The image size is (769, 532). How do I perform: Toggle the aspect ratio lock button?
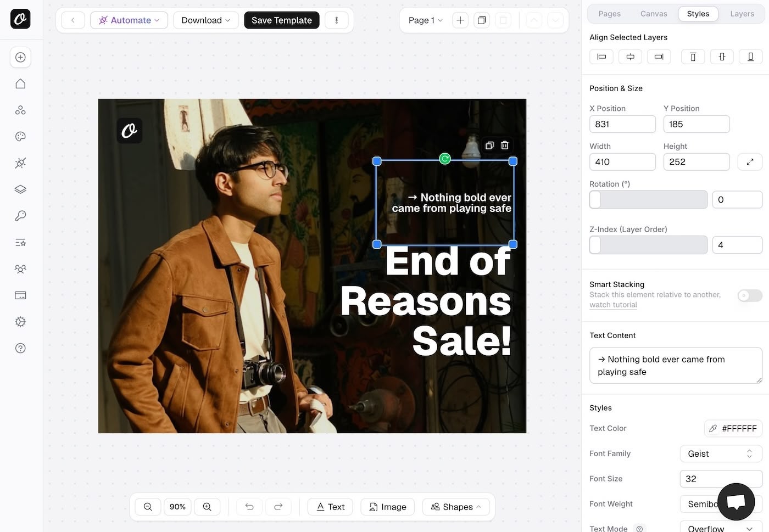click(750, 162)
